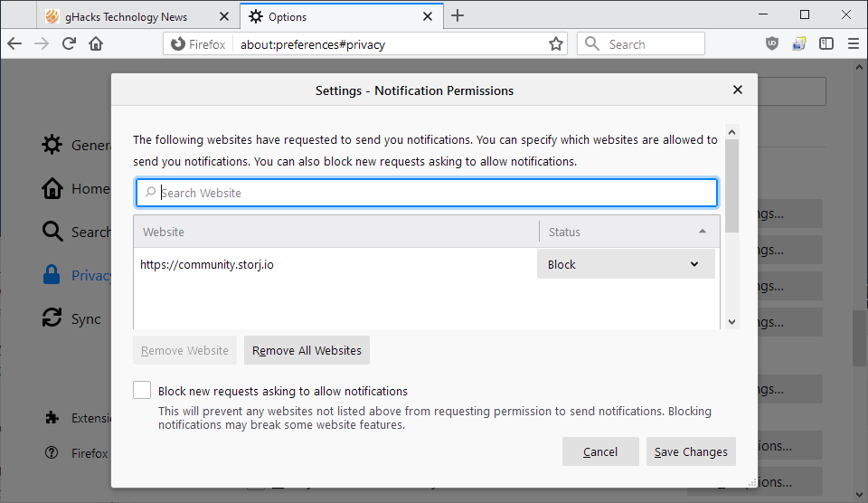
Task: Close the Options tab
Action: coord(428,16)
